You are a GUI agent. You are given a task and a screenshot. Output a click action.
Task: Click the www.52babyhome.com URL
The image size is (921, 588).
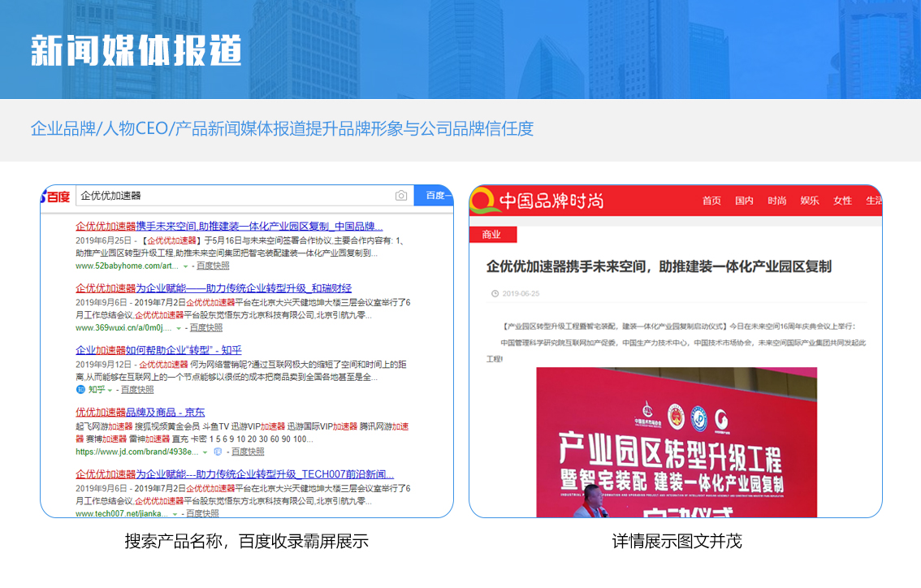tap(127, 266)
